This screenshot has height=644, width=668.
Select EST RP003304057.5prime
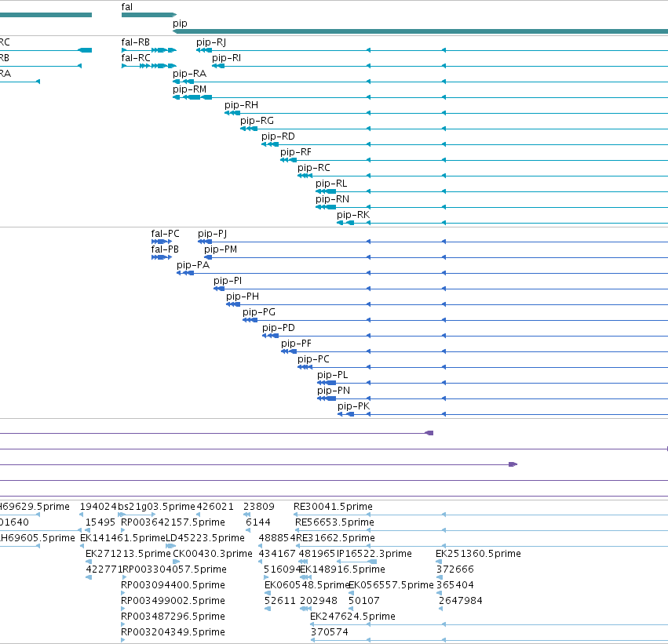pyautogui.click(x=175, y=569)
